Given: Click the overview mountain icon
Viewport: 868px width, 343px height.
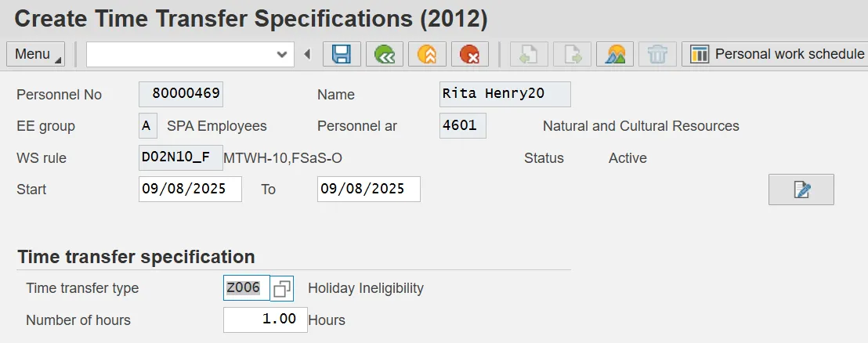Looking at the screenshot, I should (x=615, y=54).
